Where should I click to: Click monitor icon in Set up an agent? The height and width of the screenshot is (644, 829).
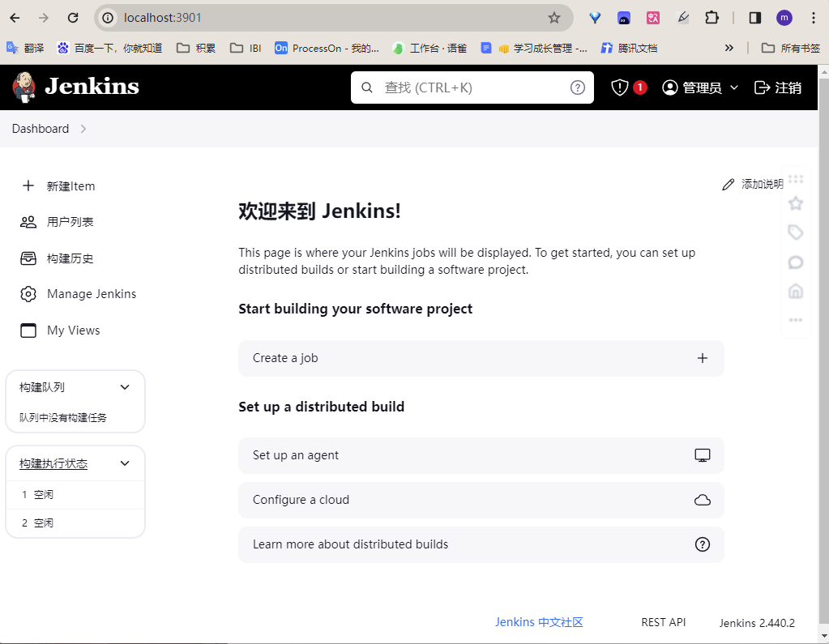tap(702, 455)
